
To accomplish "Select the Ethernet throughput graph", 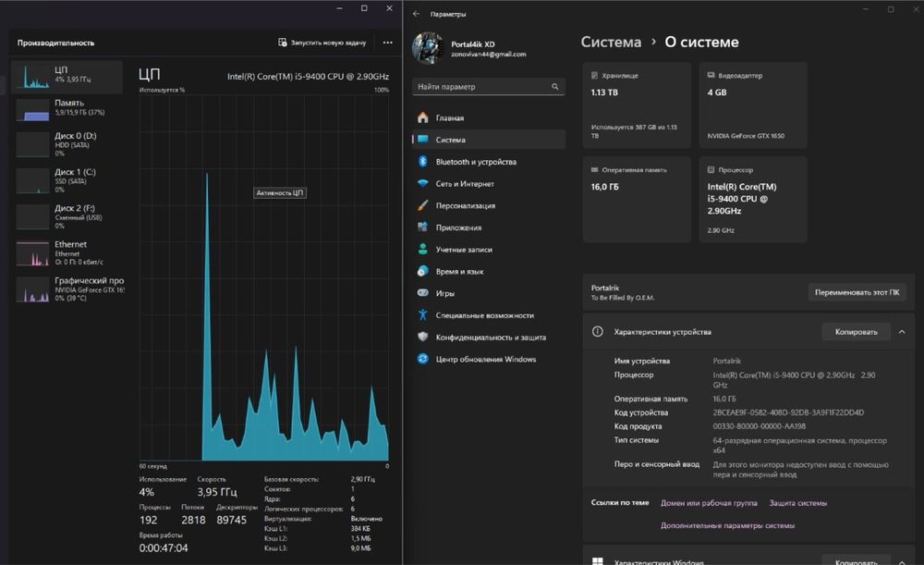I will pos(33,253).
